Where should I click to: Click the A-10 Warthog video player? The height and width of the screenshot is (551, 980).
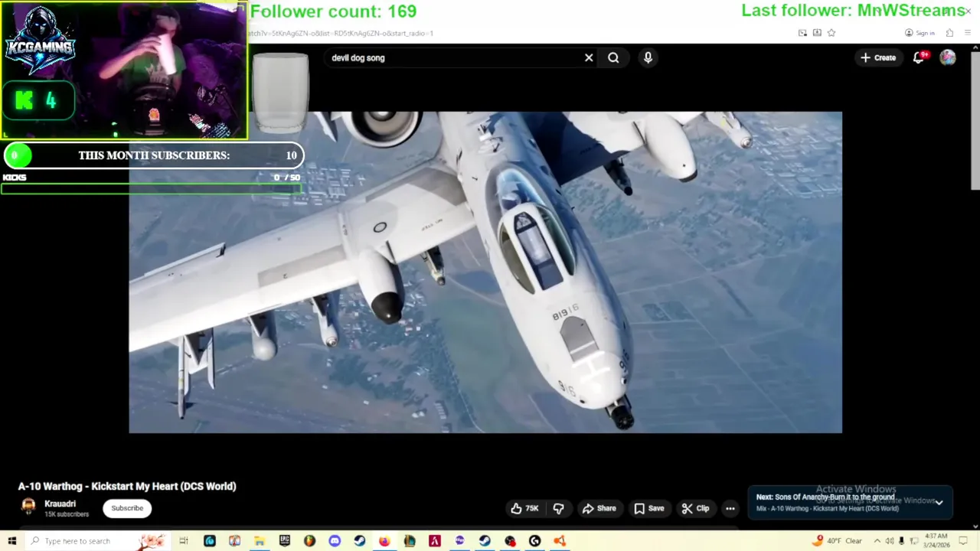point(485,272)
